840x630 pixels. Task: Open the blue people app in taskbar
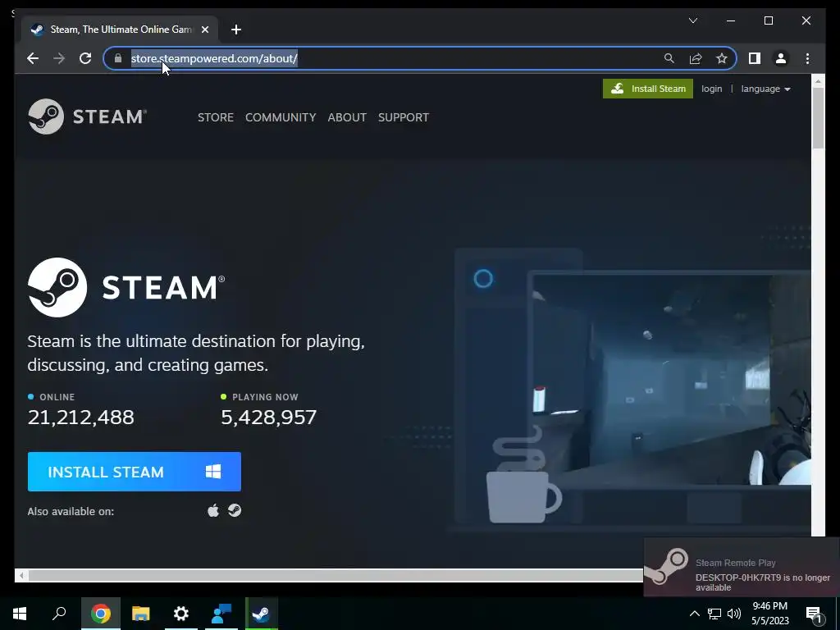click(x=221, y=614)
